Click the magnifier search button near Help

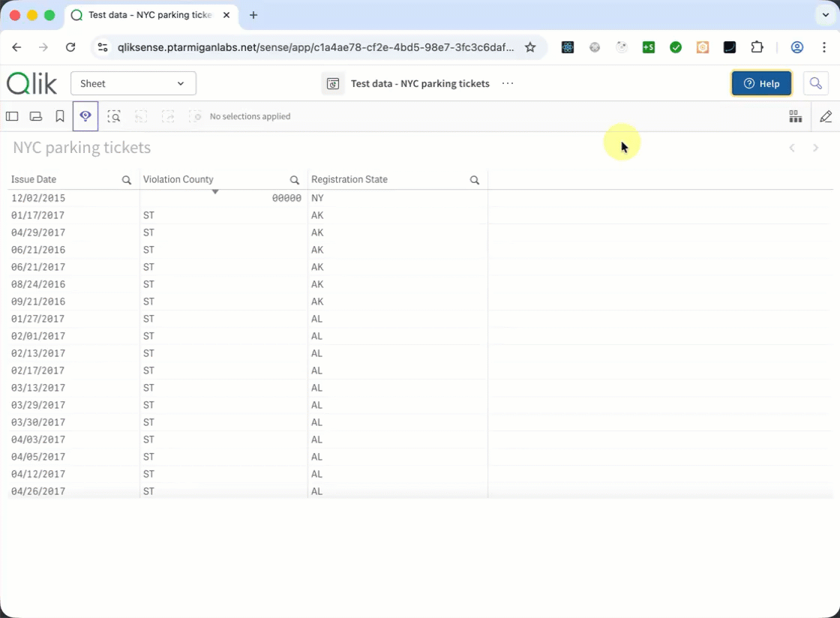click(x=816, y=83)
